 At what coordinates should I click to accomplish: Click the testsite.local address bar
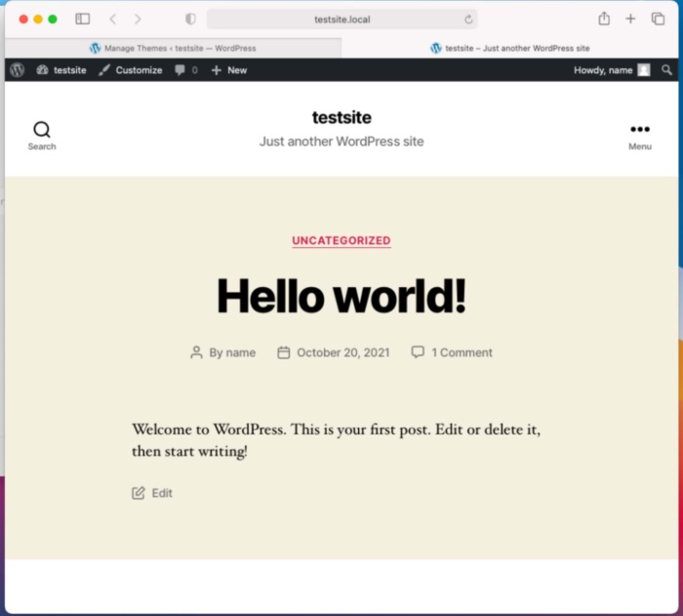tap(341, 20)
